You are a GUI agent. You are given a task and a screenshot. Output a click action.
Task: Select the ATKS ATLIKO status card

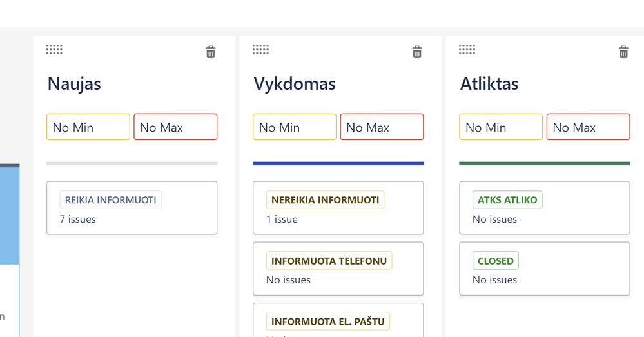click(544, 208)
